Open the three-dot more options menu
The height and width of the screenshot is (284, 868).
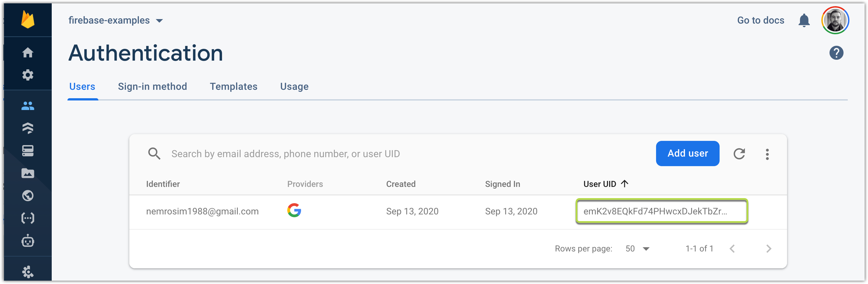point(767,154)
